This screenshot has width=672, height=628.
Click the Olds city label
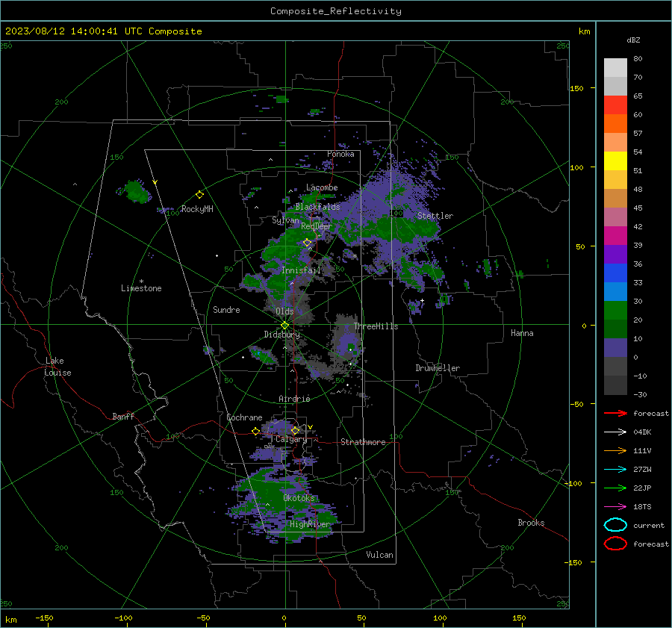284,311
